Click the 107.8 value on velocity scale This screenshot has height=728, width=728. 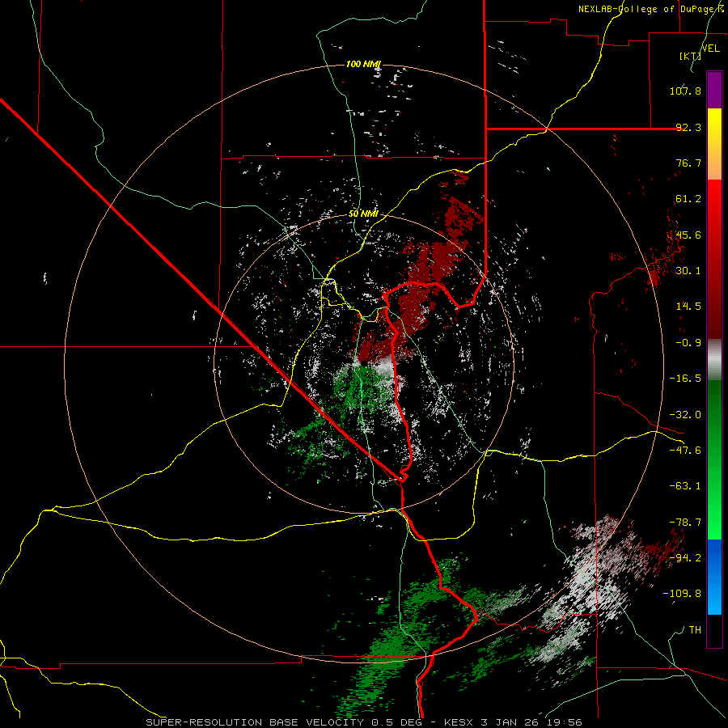(x=685, y=91)
